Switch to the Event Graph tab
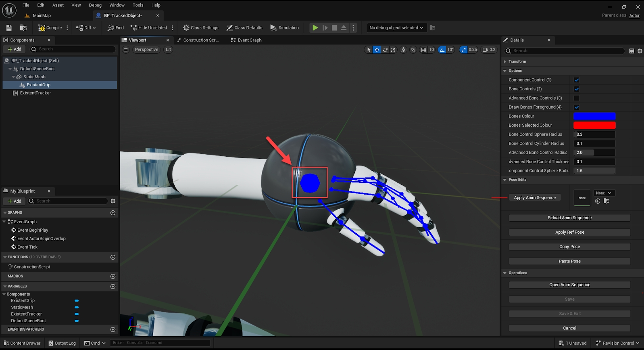This screenshot has height=350, width=644. pos(246,40)
